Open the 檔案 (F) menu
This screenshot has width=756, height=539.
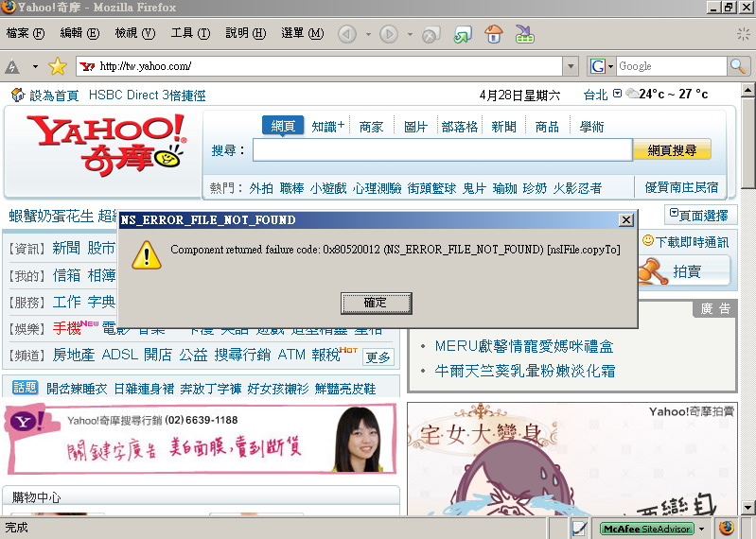tap(25, 33)
